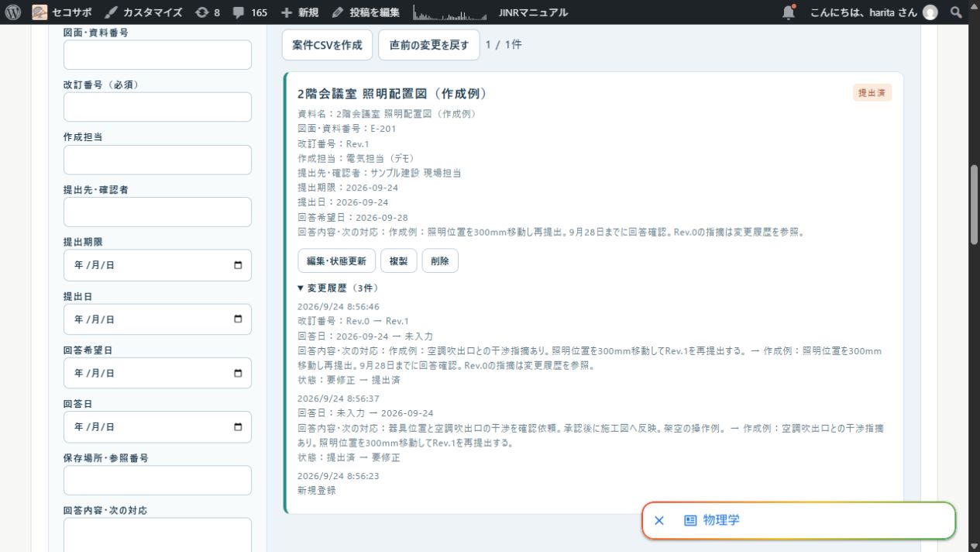Open the JINRマニュアル link
This screenshot has width=980, height=552.
point(533,12)
